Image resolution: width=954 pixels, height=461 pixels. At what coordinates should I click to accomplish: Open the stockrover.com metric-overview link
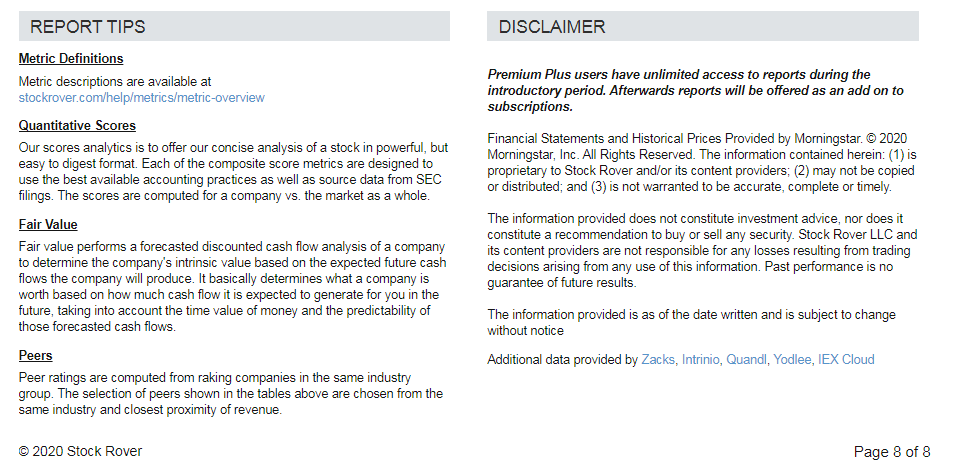[142, 97]
